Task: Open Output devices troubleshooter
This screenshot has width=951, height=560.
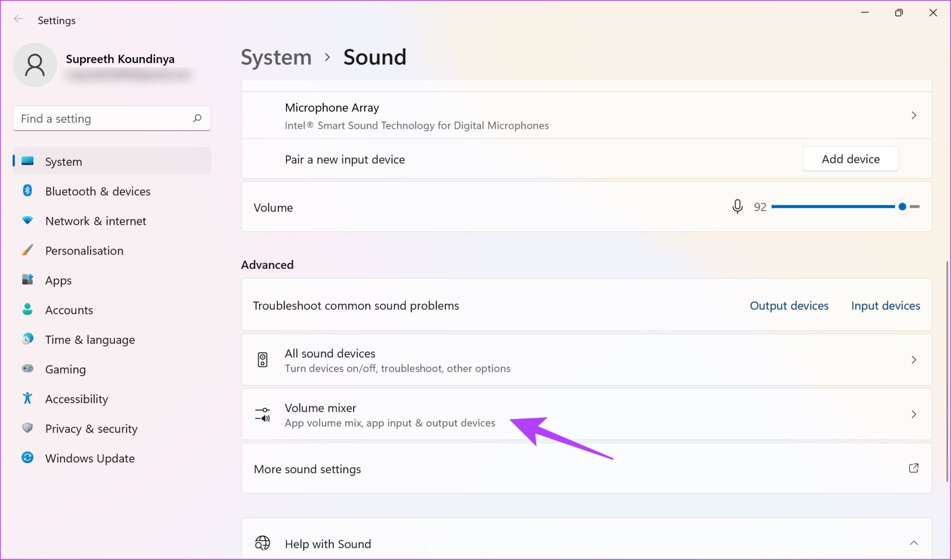Action: click(789, 305)
